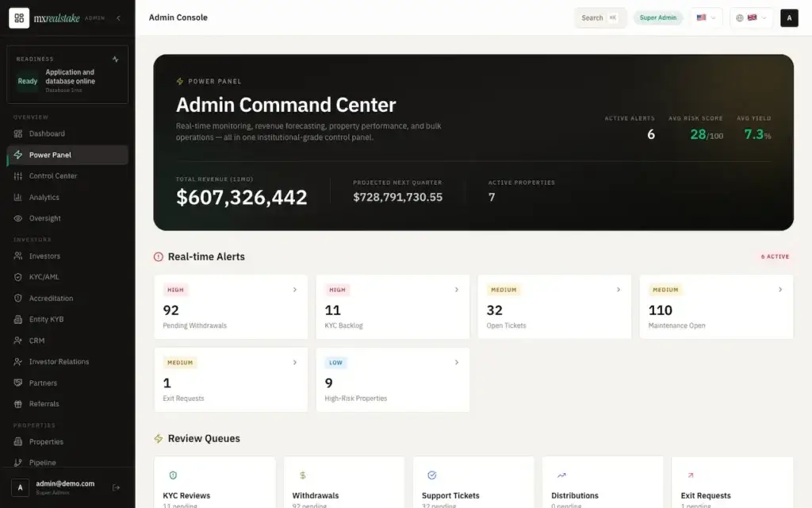
Task: Click the 6 ACTIVE label
Action: 775,256
